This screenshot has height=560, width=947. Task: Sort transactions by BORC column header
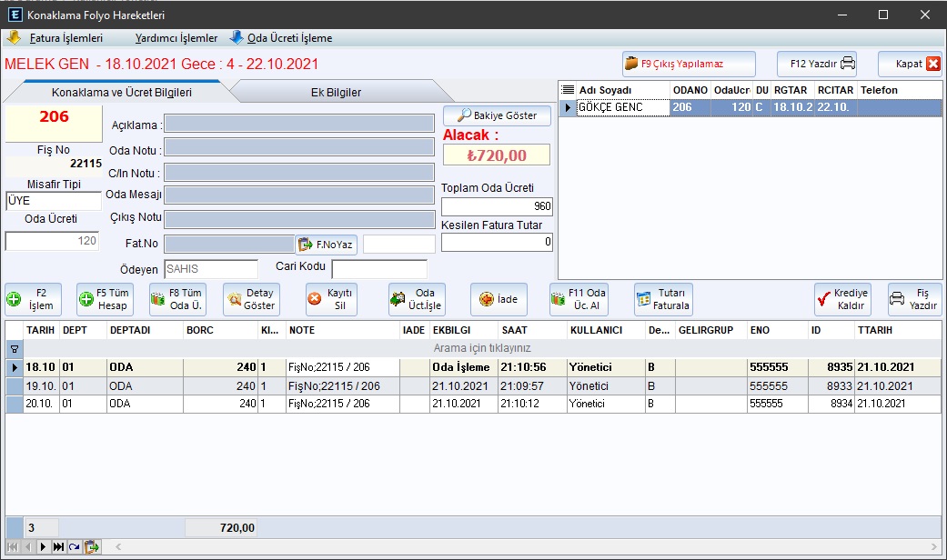tap(221, 330)
